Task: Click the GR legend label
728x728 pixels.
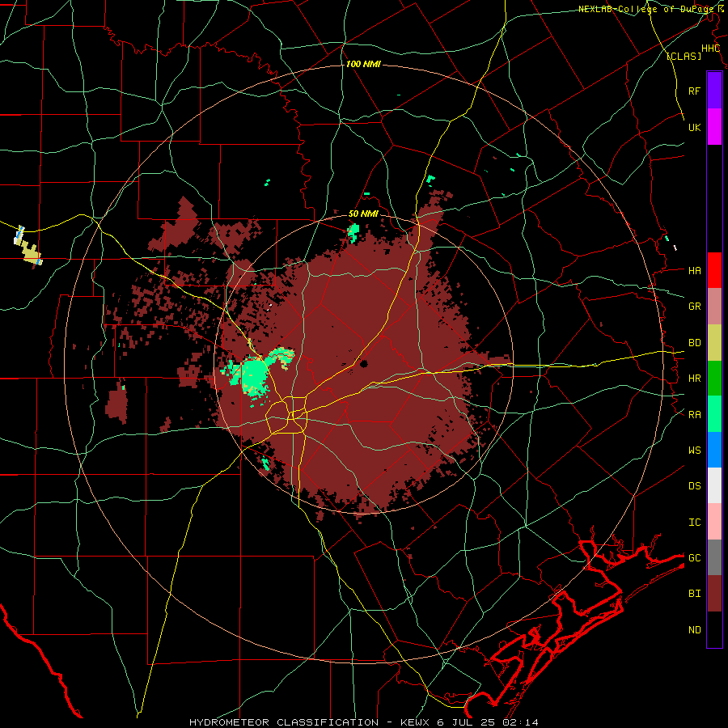Action: click(x=694, y=307)
